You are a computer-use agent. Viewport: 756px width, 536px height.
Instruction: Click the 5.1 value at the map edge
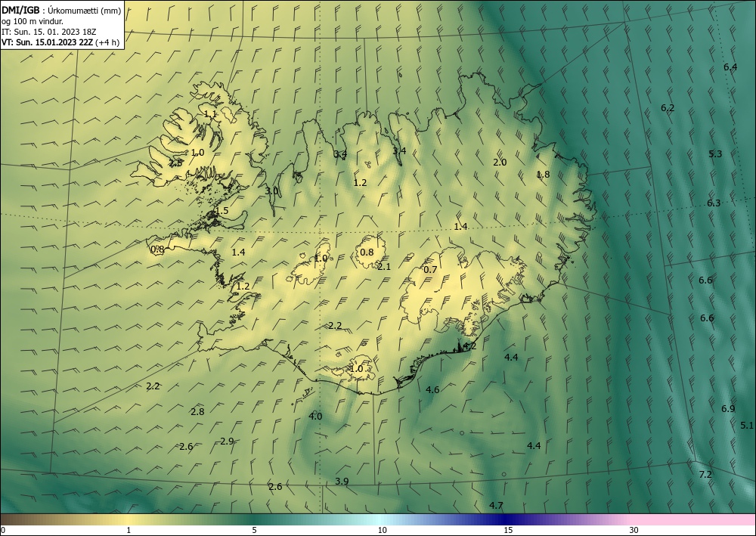pyautogui.click(x=747, y=425)
